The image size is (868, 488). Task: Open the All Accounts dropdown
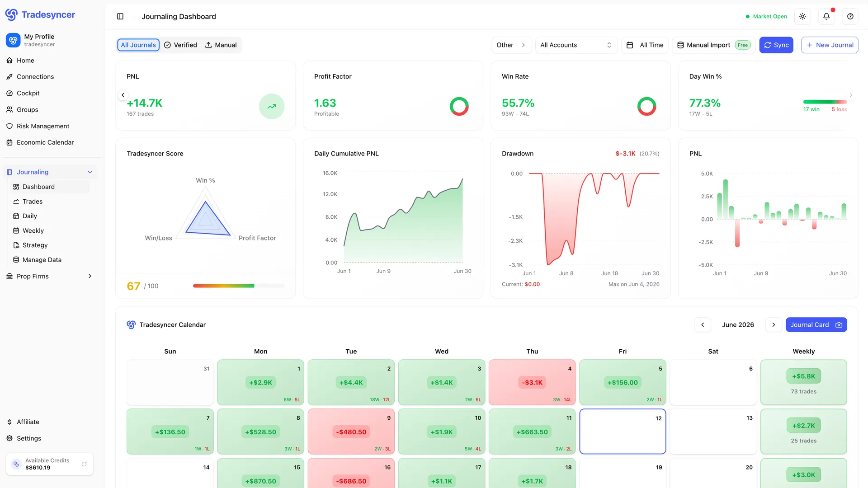(x=576, y=45)
